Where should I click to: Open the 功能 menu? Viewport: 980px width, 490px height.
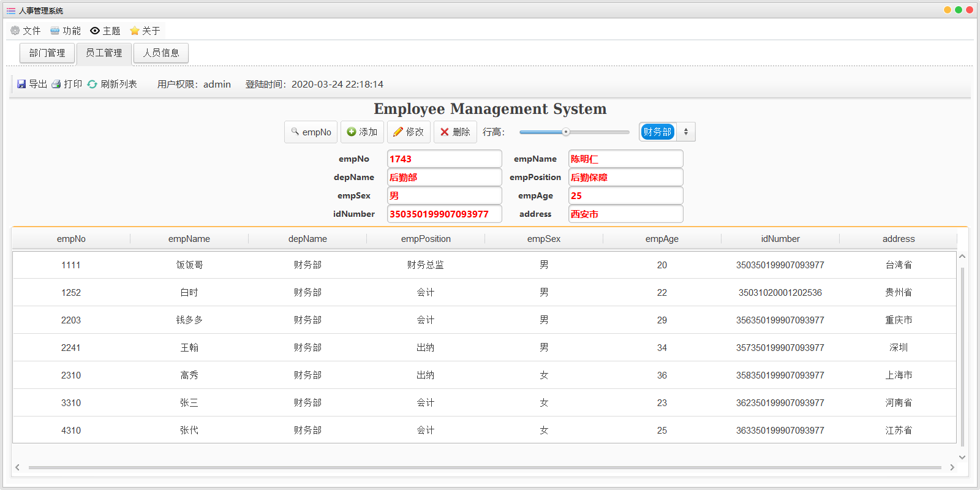tap(66, 31)
